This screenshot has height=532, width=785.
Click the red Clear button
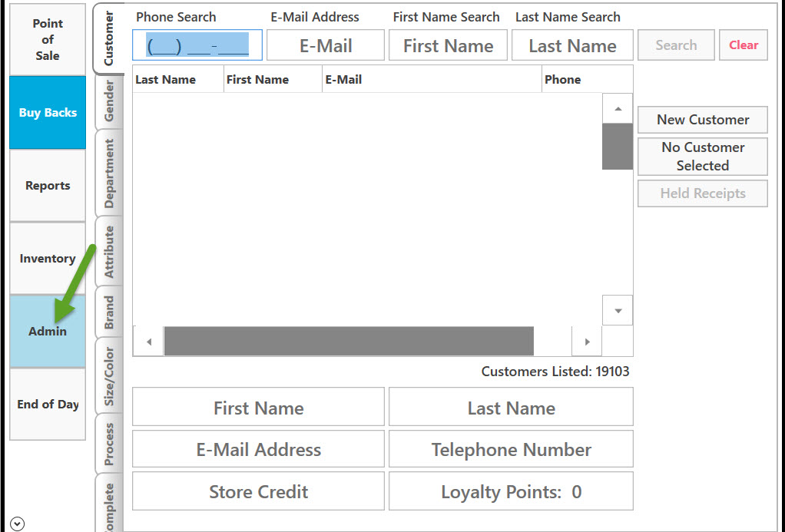tap(744, 45)
